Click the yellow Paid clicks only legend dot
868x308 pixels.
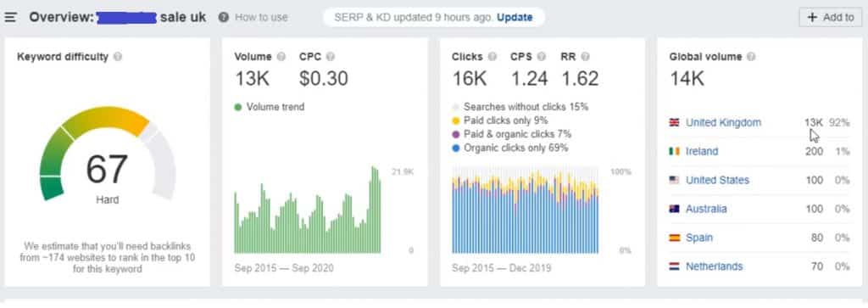pyautogui.click(x=455, y=120)
